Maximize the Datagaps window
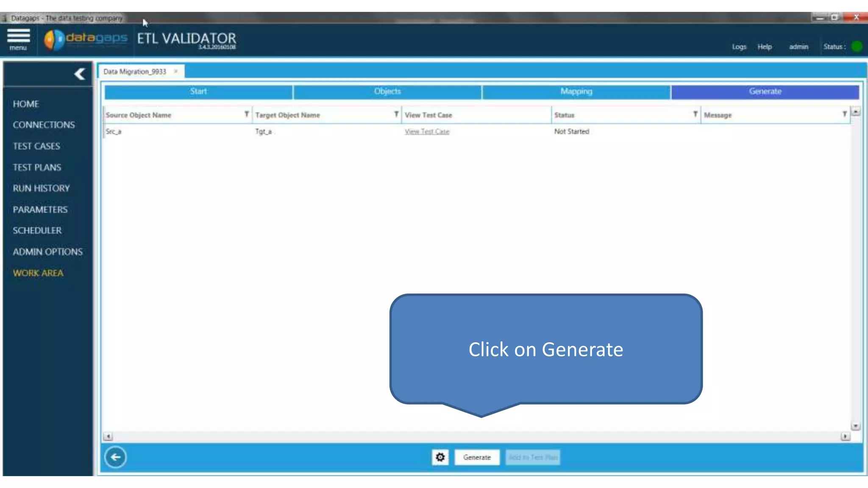This screenshot has width=868, height=488. point(835,18)
